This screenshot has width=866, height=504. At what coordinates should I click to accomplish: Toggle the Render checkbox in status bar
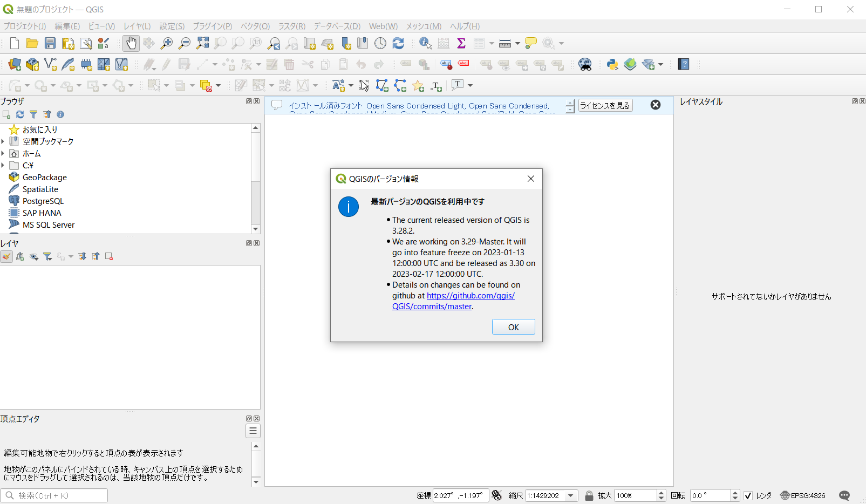click(748, 495)
